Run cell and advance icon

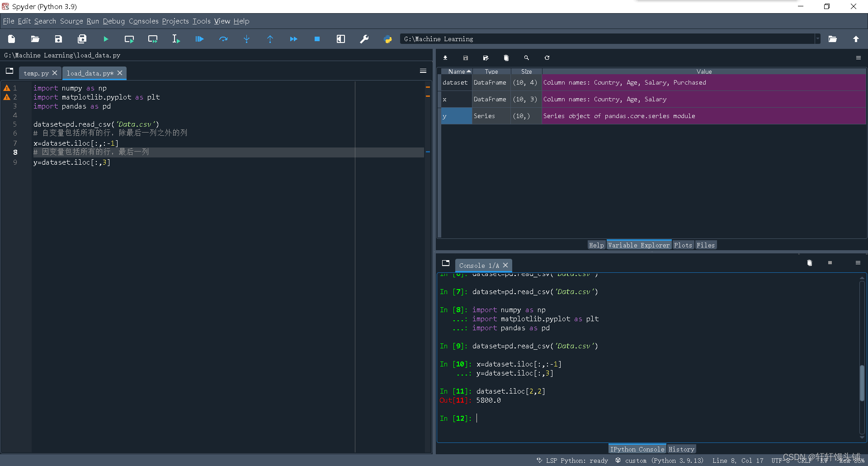click(153, 39)
